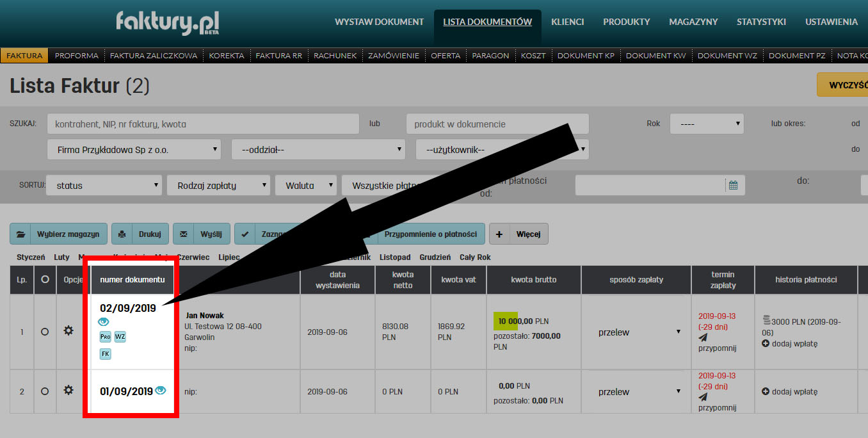Open the KLIENCI menu item
Viewport: 868px width, 438px height.
tap(567, 22)
